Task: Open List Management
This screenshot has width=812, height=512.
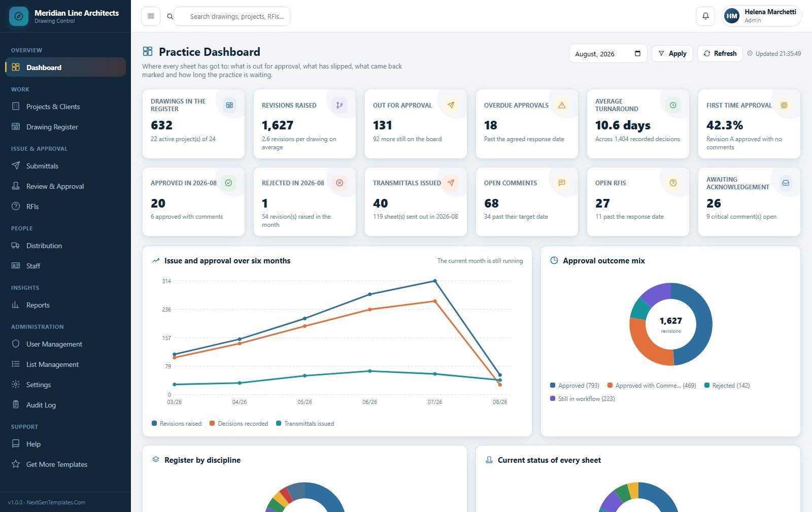Action: (x=65, y=364)
